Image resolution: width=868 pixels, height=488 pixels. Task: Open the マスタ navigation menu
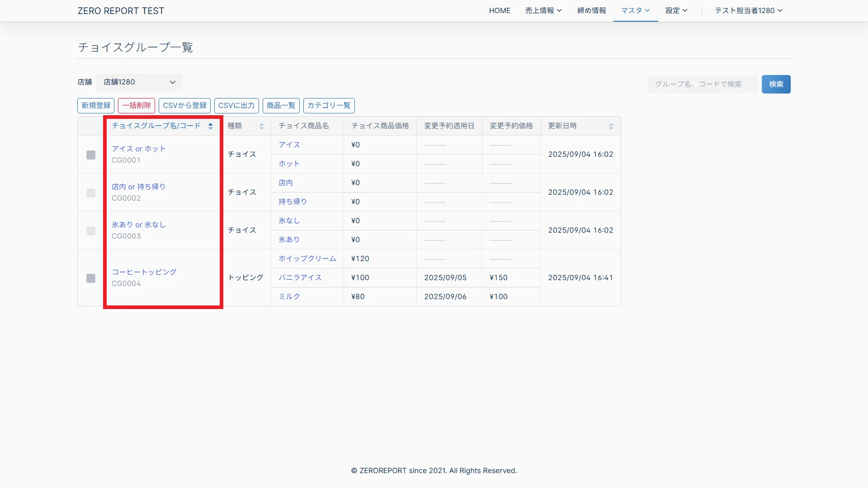635,10
